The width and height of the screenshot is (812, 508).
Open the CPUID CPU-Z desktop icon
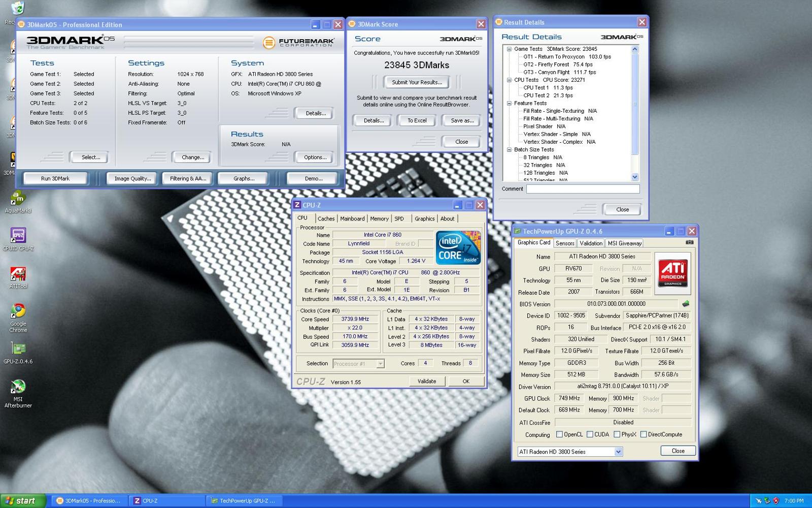click(18, 239)
